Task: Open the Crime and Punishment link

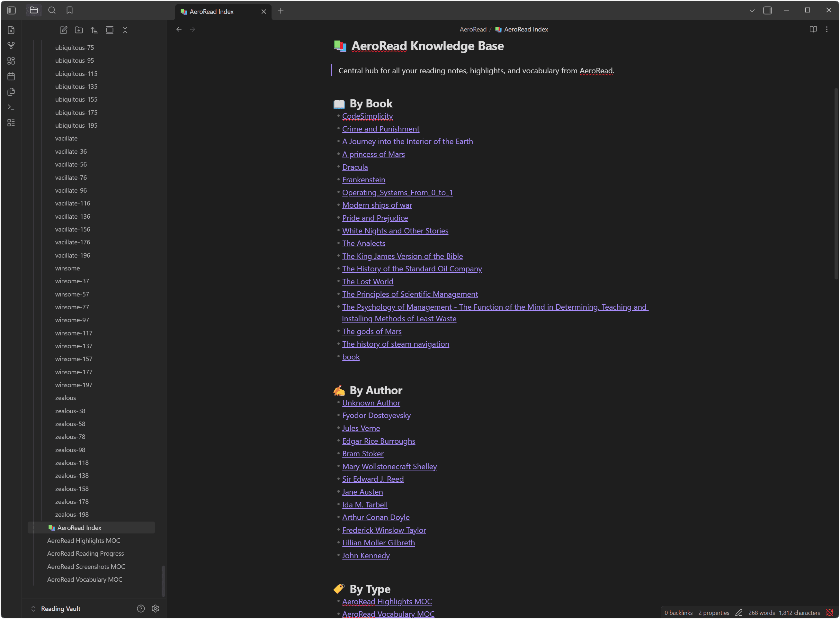Action: (x=380, y=129)
